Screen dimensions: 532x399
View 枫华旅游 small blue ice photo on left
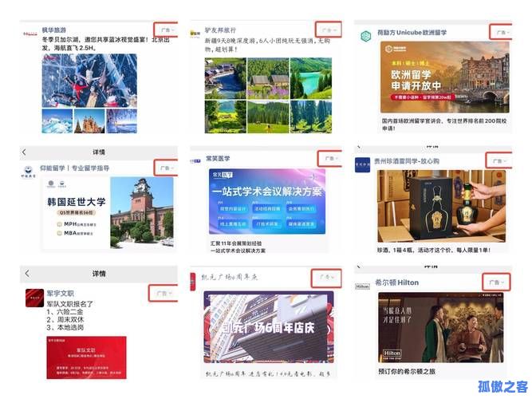tap(57, 121)
